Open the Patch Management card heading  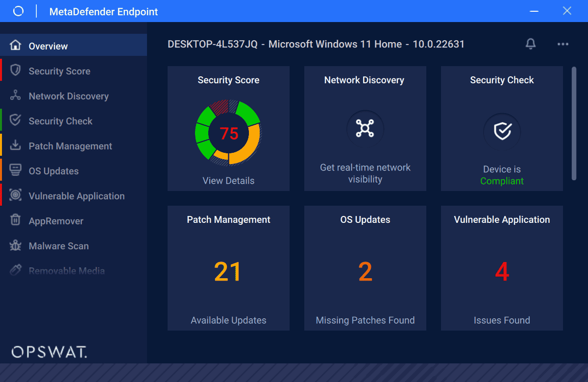point(228,219)
